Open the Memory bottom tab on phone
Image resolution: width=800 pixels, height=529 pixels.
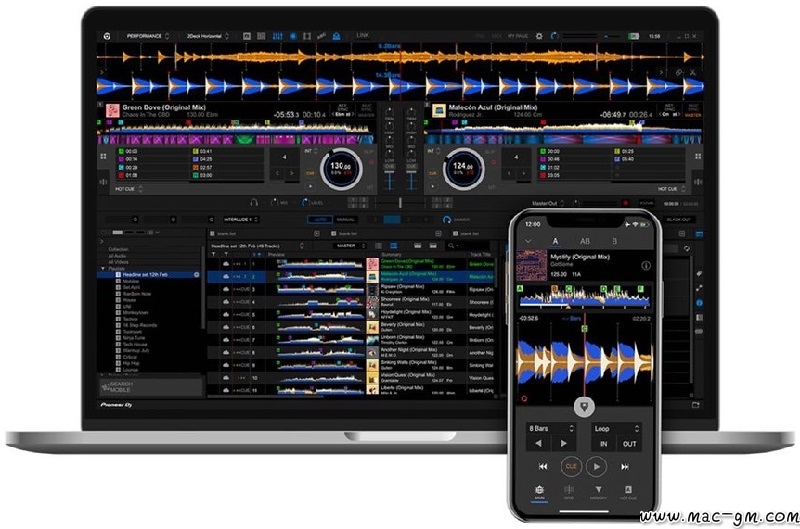click(x=598, y=492)
